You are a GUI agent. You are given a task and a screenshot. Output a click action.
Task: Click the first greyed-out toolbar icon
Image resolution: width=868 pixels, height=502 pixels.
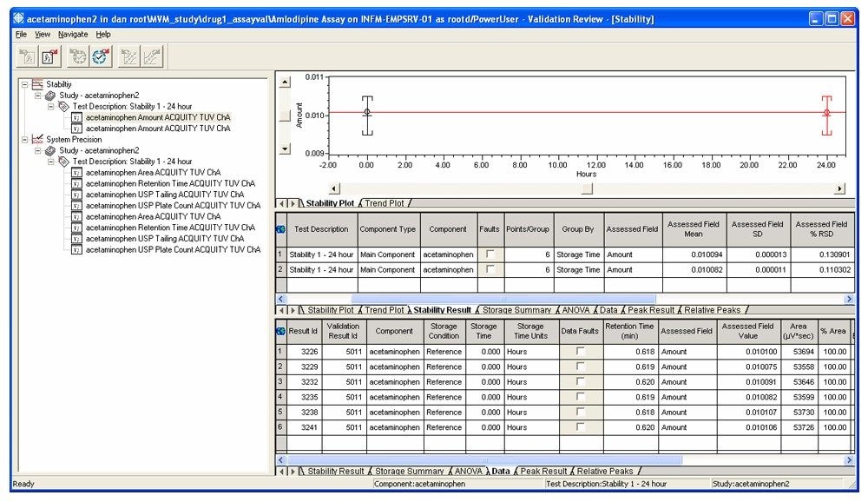coord(27,56)
